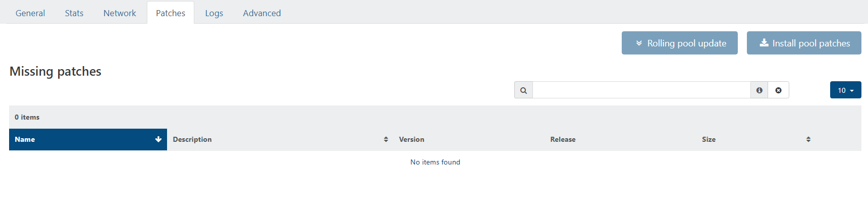868x220 pixels.
Task: Select the Patches tab
Action: (171, 13)
